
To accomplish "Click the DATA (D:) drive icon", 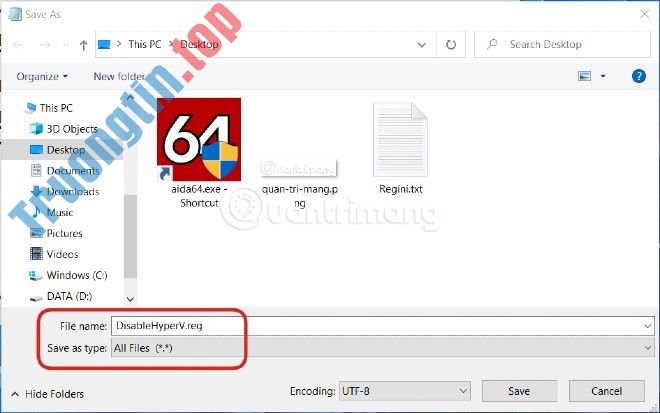I will [x=36, y=298].
